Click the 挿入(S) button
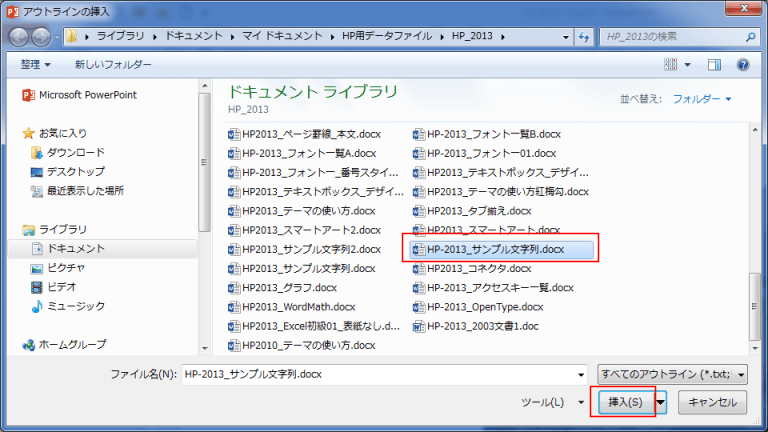768x432 pixels. tap(625, 403)
